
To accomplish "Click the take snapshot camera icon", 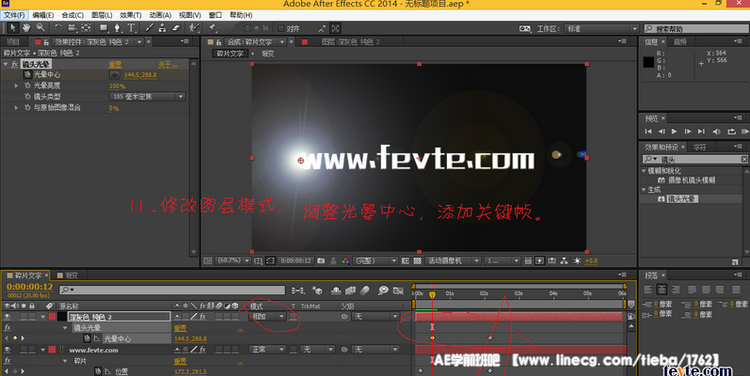I will pyautogui.click(x=321, y=261).
